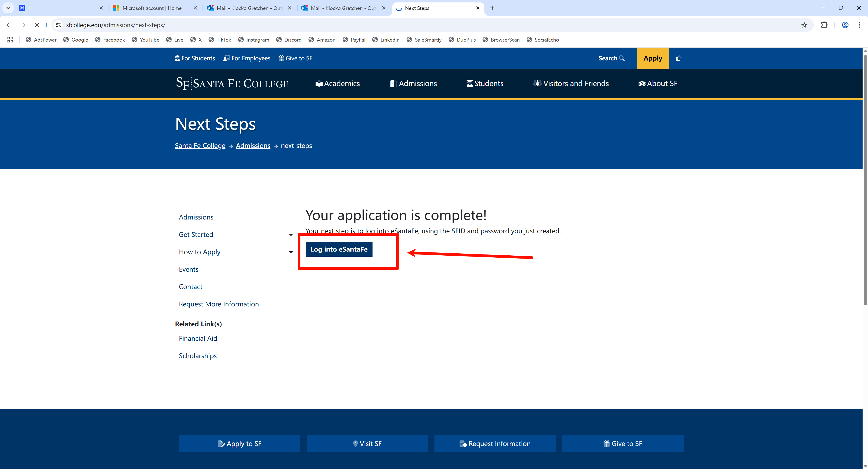Open the tab search dropdown arrow

tap(8, 8)
